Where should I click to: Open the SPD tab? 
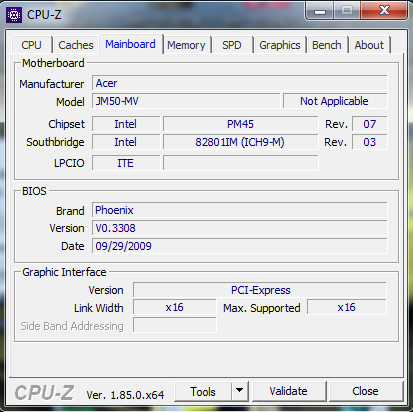pyautogui.click(x=232, y=45)
